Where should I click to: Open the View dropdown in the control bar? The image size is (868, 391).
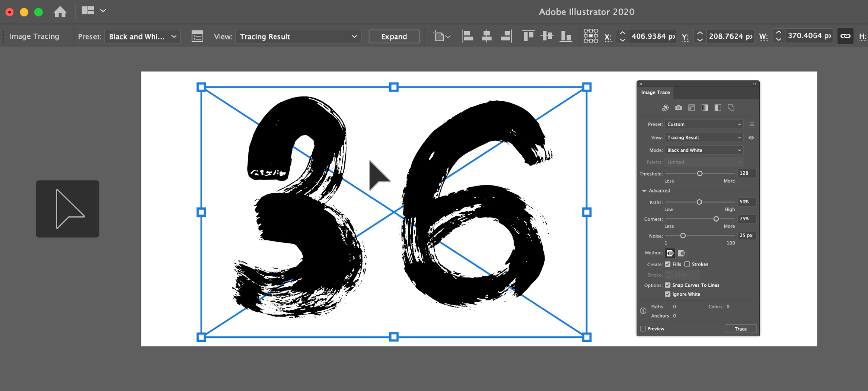(x=298, y=36)
